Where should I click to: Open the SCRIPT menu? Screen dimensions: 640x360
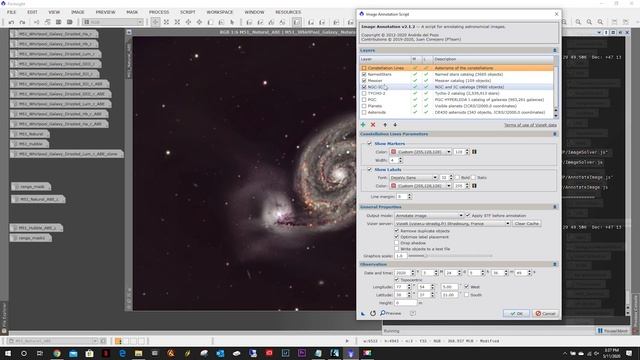pos(188,12)
